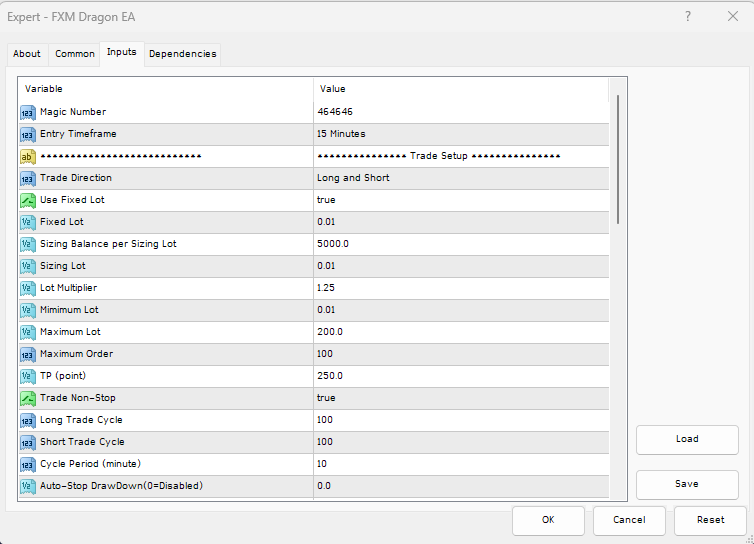
Task: Click the icon for Cycle Period (minute)
Action: pyautogui.click(x=28, y=465)
